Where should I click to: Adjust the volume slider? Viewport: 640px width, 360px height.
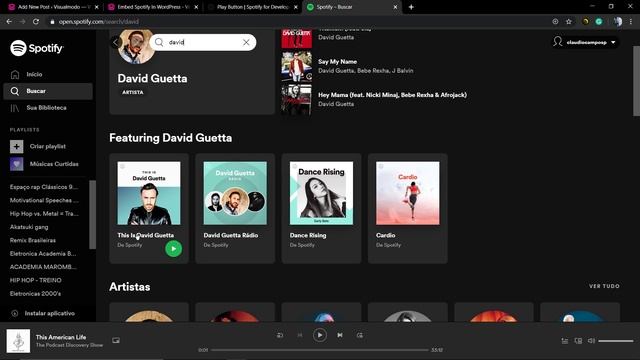tap(616, 341)
